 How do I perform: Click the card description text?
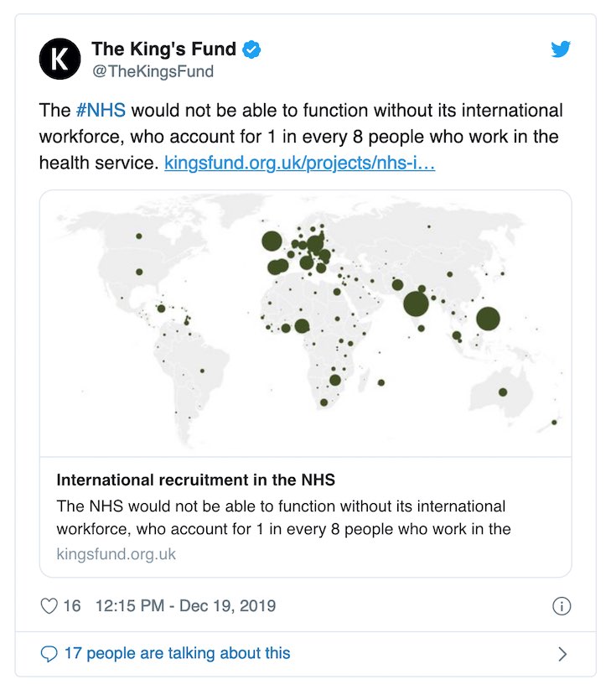[x=283, y=517]
